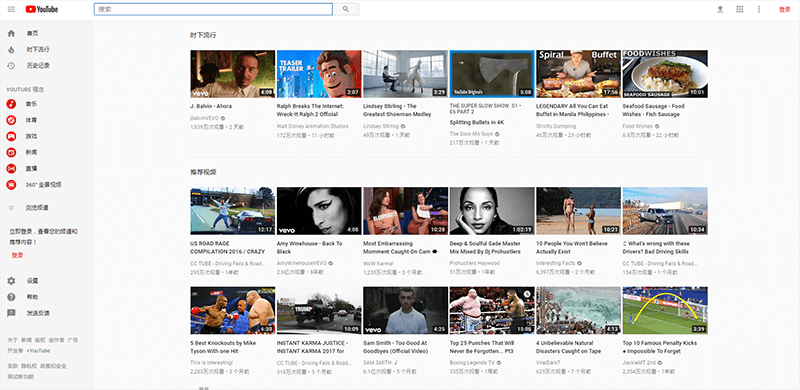
Task: Focus the search input field
Action: pos(213,9)
